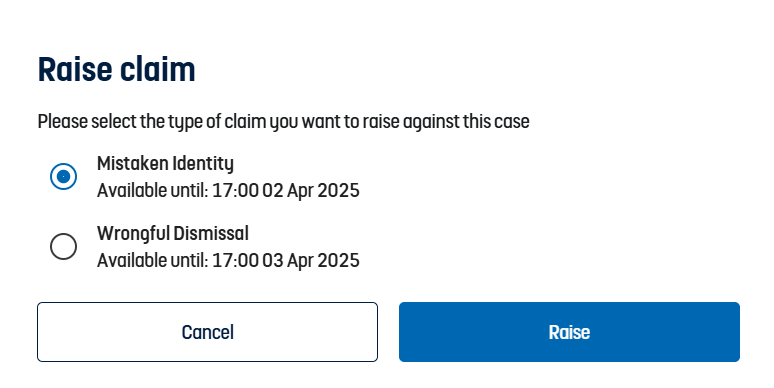Choose the claim type expiring 03 Apr 2025
This screenshot has height=388, width=774.
pos(63,246)
